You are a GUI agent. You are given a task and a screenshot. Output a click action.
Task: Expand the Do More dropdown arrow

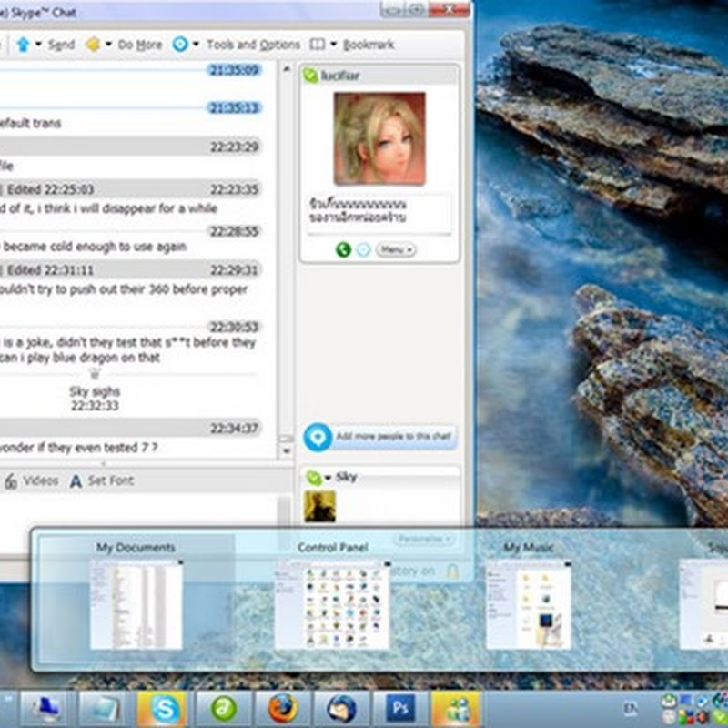[108, 45]
